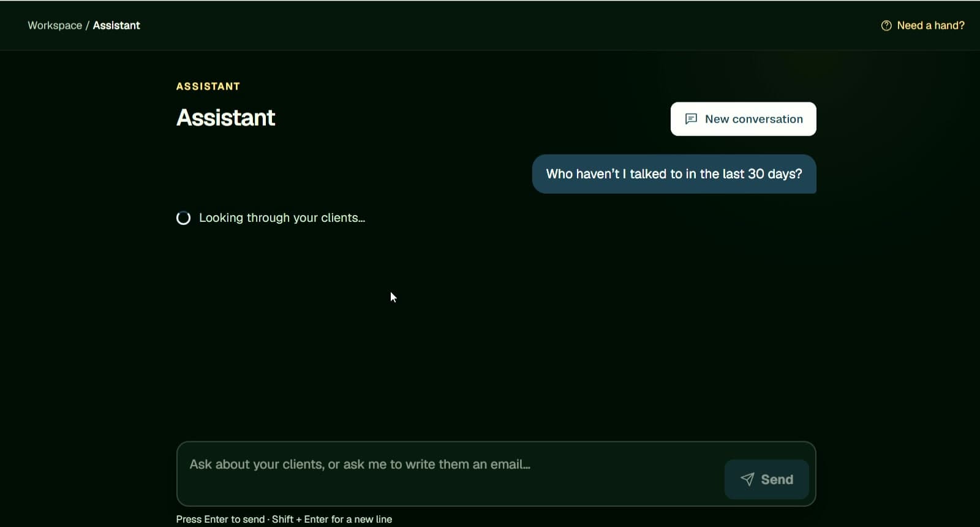Click the "Looking through your clients…" status text

pyautogui.click(x=282, y=218)
